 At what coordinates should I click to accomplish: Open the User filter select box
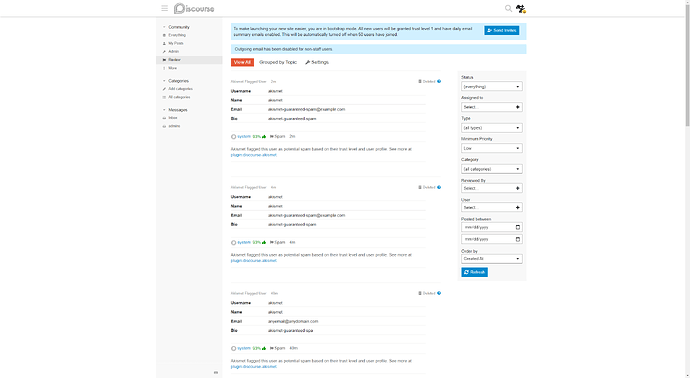(492, 207)
